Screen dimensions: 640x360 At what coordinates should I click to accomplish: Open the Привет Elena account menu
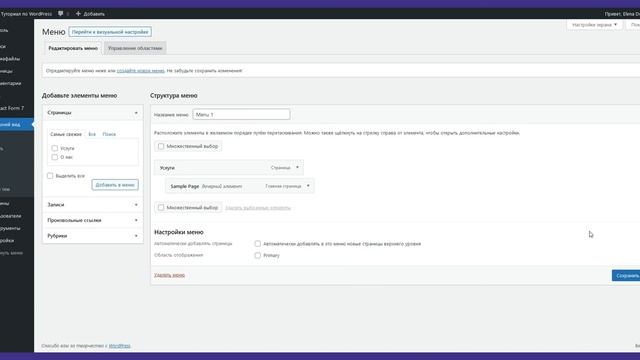622,14
